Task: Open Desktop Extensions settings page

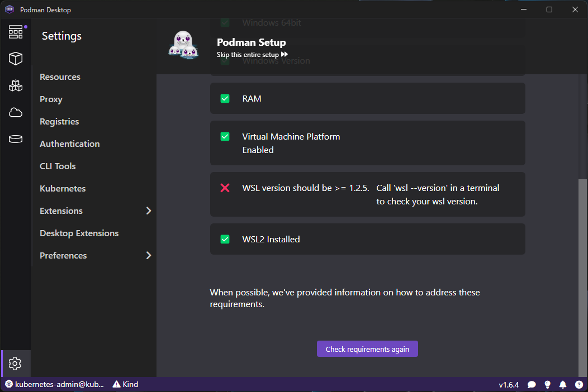Action: coord(79,233)
